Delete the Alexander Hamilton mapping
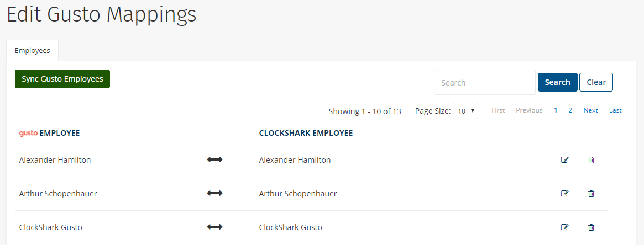Viewport: 644px width, 245px height. coord(591,160)
